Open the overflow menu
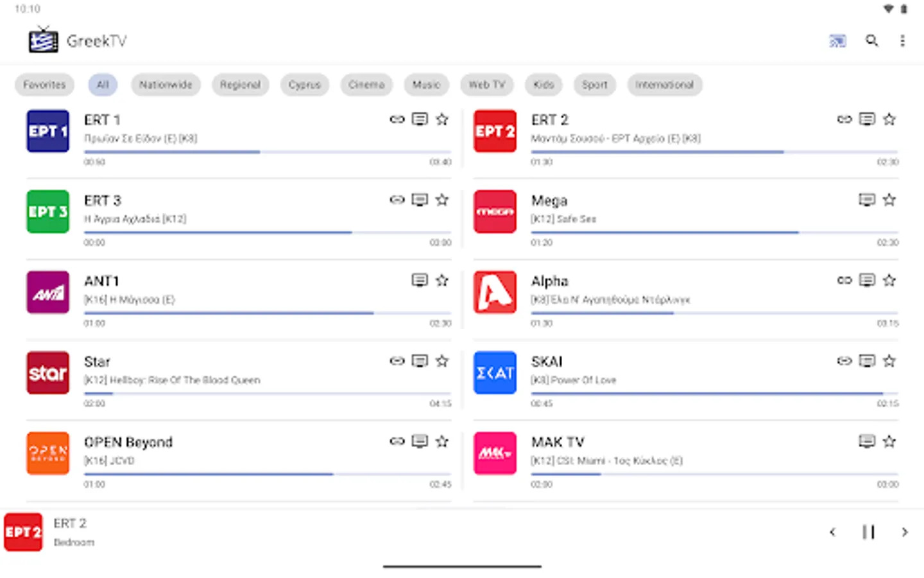924x578 pixels. (x=903, y=40)
